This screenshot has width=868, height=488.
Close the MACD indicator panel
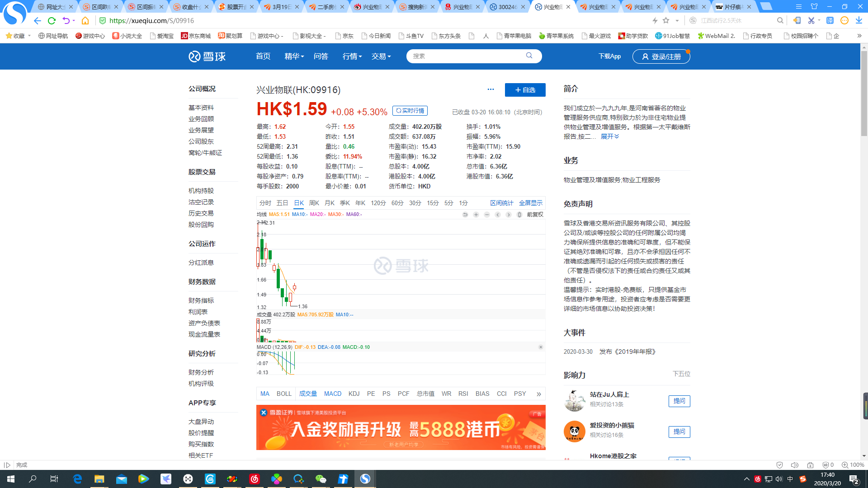pyautogui.click(x=541, y=347)
